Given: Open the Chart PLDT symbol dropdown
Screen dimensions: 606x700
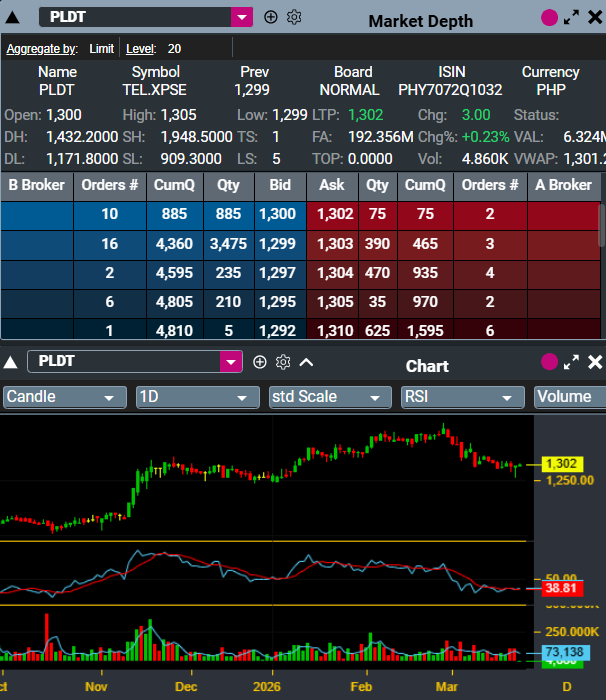Looking at the screenshot, I should (x=231, y=362).
